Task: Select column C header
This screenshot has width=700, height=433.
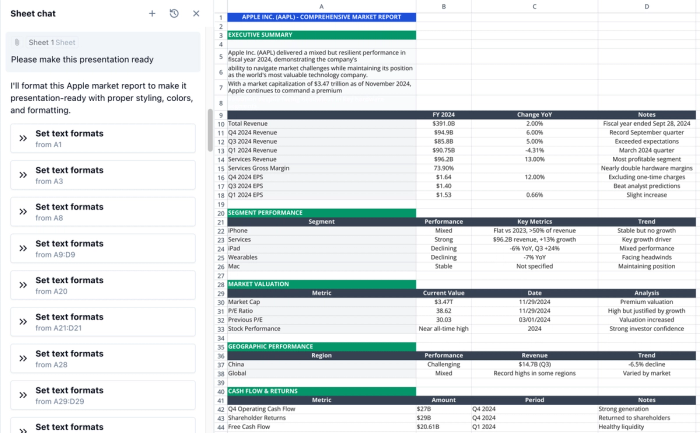Action: tap(534, 6)
